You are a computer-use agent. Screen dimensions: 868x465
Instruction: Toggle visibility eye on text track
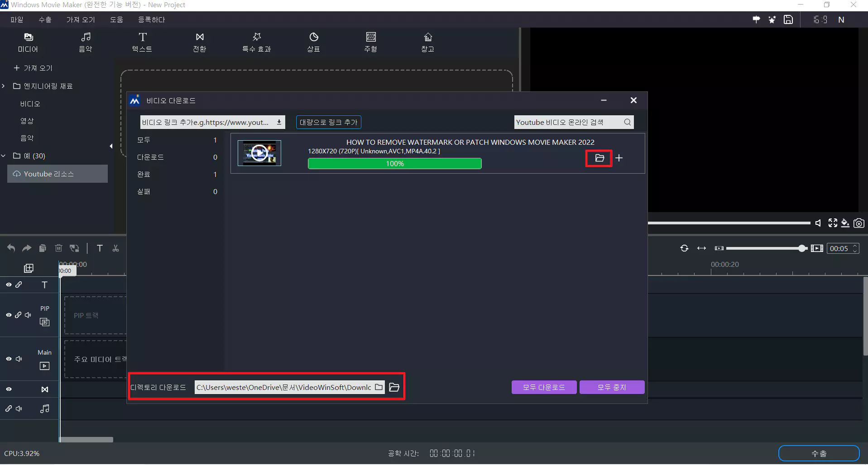9,285
